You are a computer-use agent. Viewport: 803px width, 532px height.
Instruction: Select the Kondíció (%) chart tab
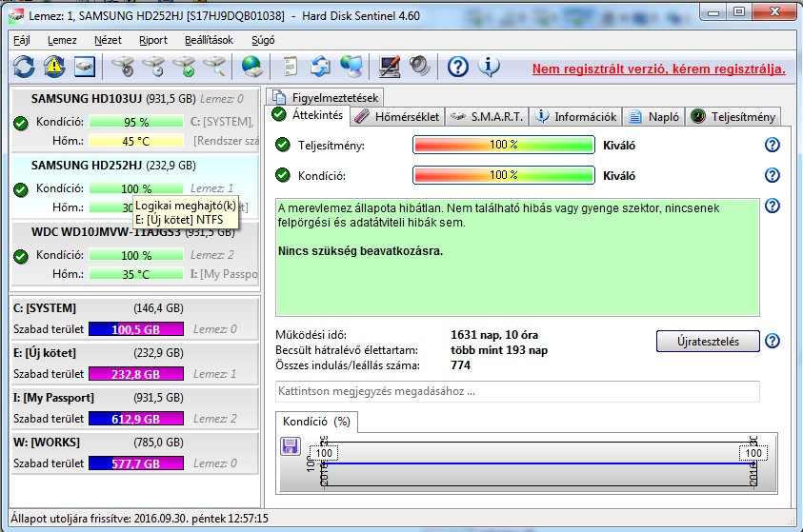[316, 422]
